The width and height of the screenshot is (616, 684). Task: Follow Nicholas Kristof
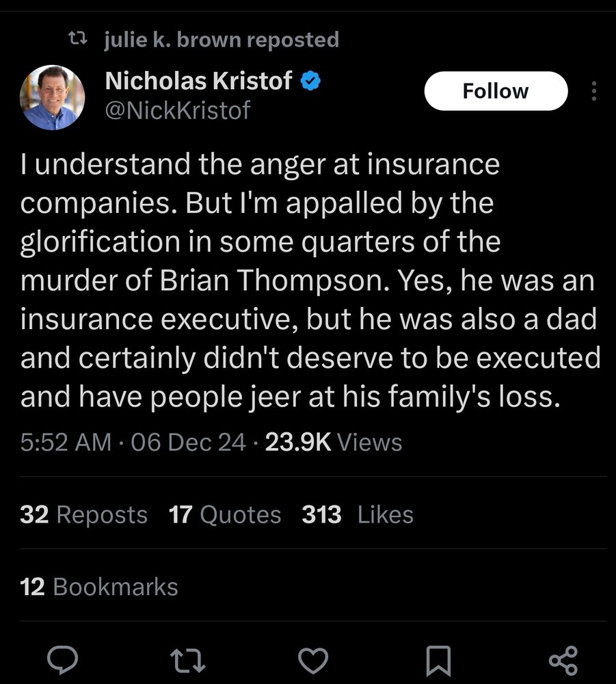pos(496,90)
